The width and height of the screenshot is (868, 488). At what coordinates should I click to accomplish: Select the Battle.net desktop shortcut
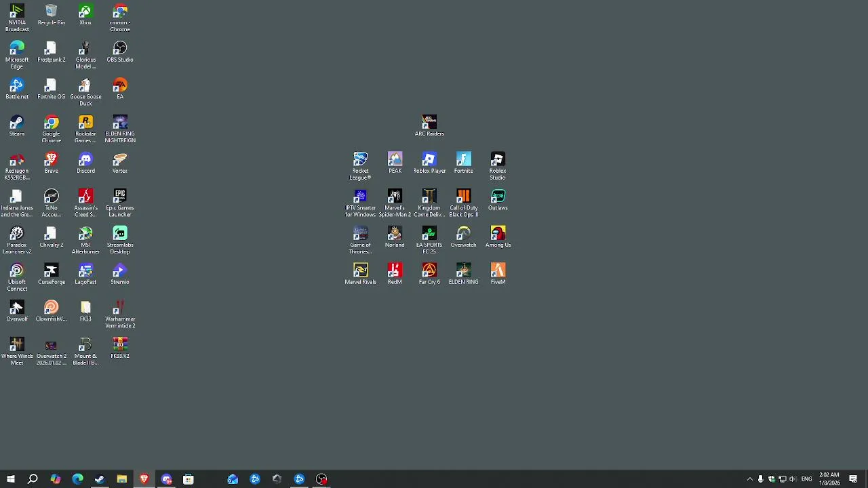click(17, 89)
